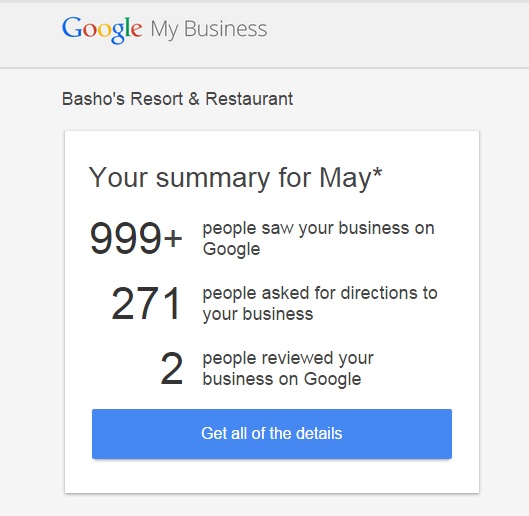Click people saw your business on Google text
The height and width of the screenshot is (516, 529).
[318, 238]
